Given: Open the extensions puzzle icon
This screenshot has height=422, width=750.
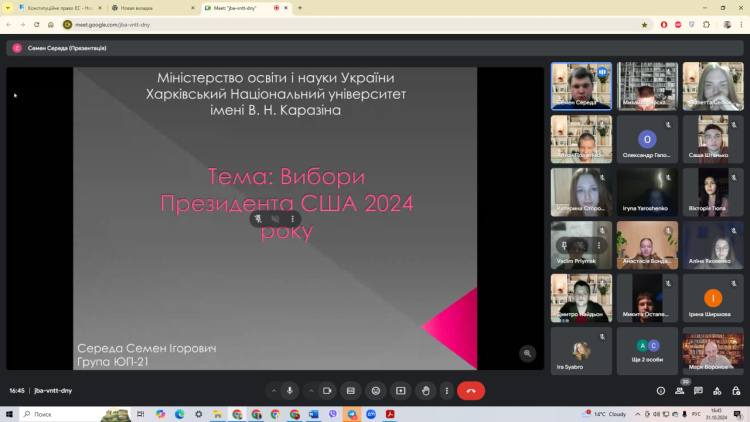Looking at the screenshot, I should 706,25.
